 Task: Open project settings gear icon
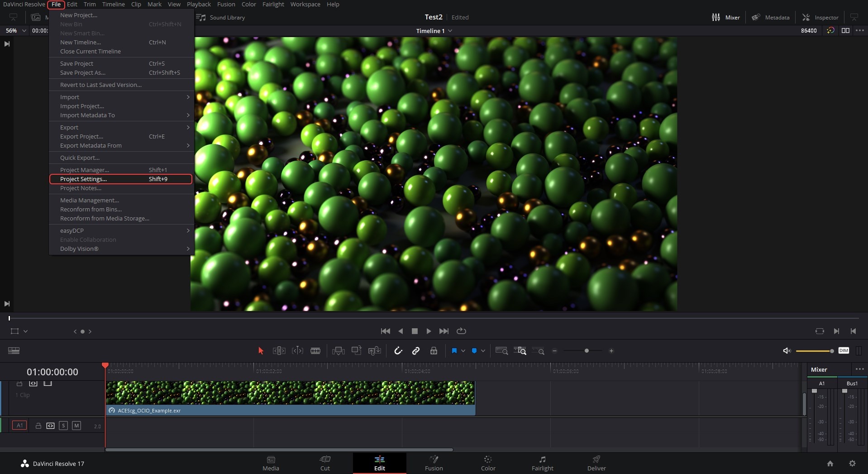click(x=852, y=464)
